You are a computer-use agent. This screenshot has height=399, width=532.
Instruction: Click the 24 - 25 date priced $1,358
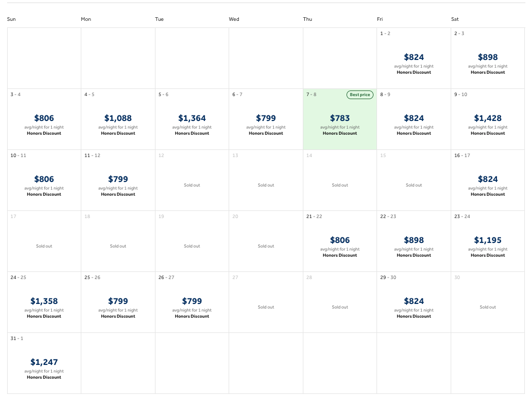click(44, 302)
